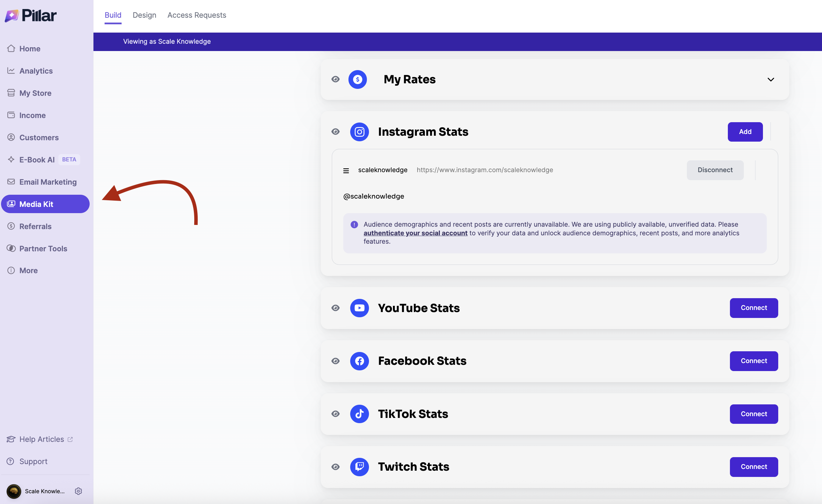Open E-Book AI beta tool

[x=45, y=160]
